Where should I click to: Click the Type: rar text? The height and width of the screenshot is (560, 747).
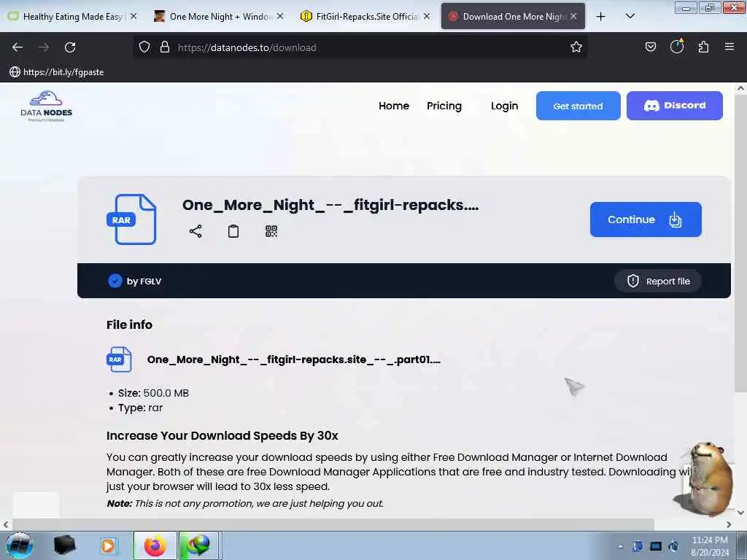[140, 408]
